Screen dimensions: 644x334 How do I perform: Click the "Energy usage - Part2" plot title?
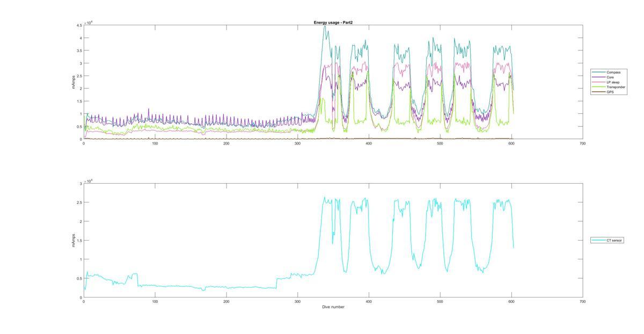click(333, 23)
